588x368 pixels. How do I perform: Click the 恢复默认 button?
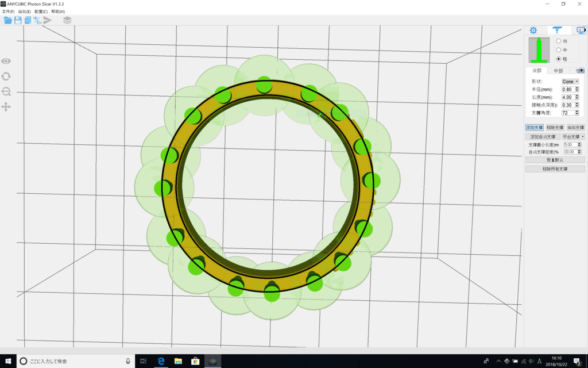pyautogui.click(x=555, y=160)
